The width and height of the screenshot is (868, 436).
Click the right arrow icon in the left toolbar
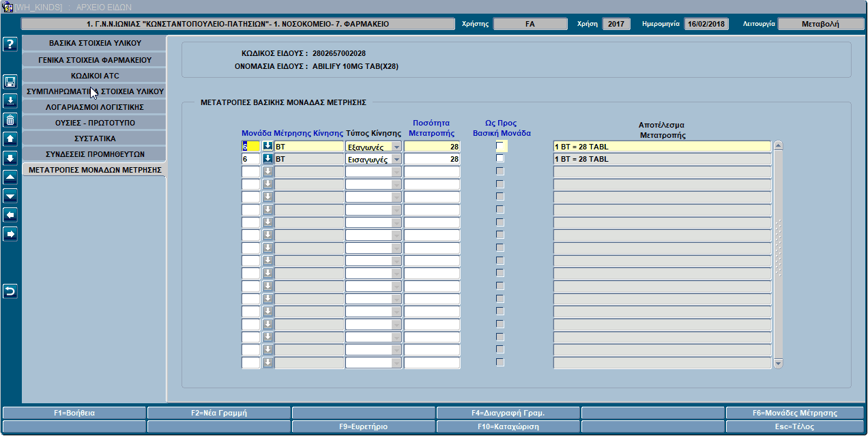coord(10,234)
